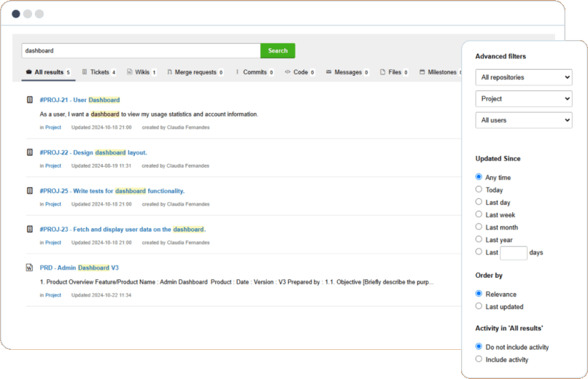Image resolution: width=588 pixels, height=379 pixels.
Task: Switch to the All results tab
Action: pos(48,72)
